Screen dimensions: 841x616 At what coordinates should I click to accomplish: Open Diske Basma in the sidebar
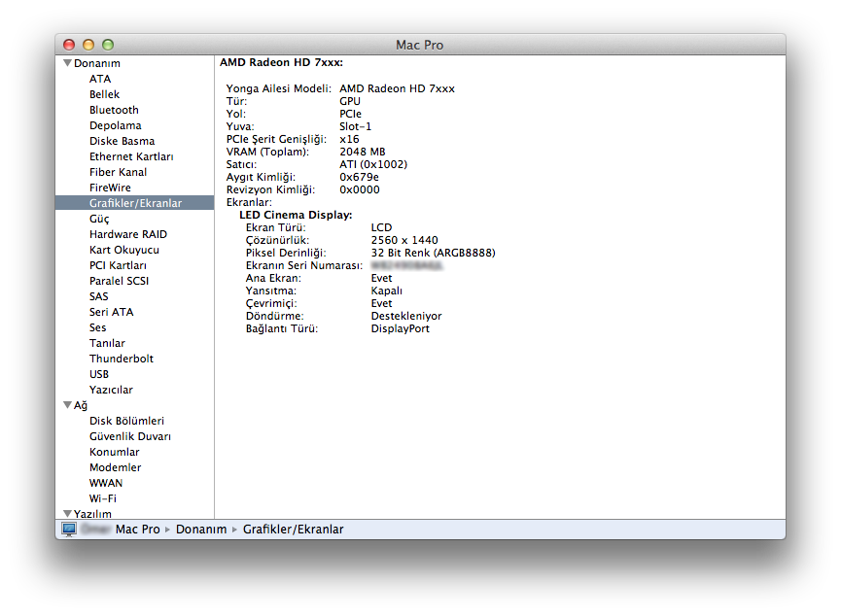[122, 141]
